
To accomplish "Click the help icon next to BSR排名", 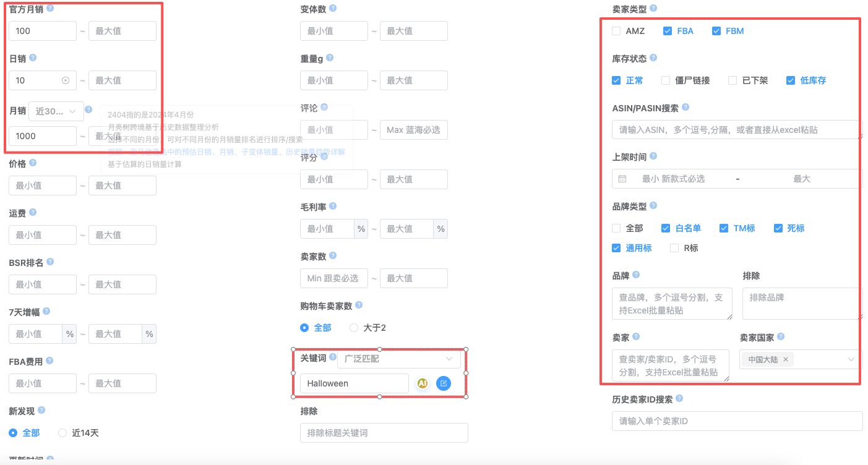I will [50, 262].
